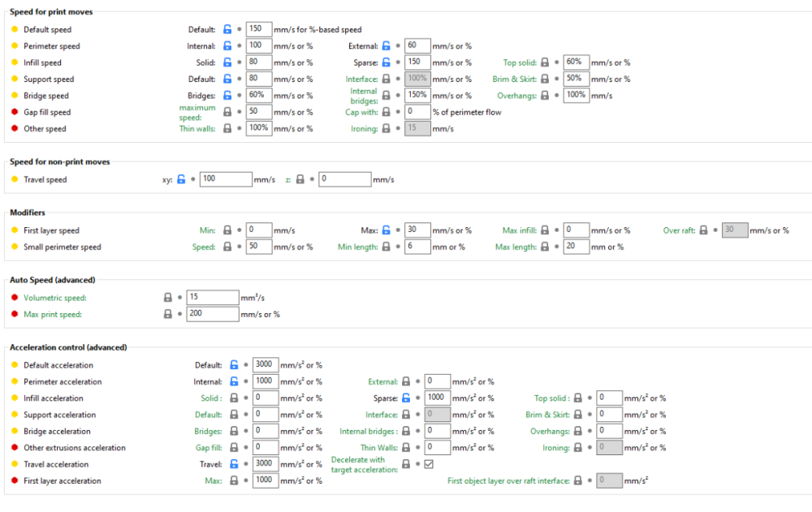Click the Gap fill speed row label
The image size is (812, 512).
[47, 112]
